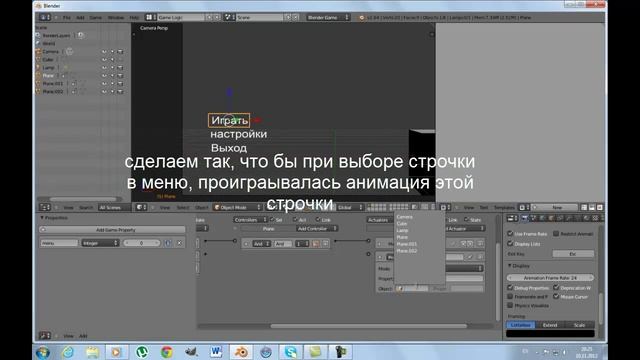Viewport: 640px width, 360px height.
Task: Toggle Physics Visualization checkbox
Action: pyautogui.click(x=510, y=305)
